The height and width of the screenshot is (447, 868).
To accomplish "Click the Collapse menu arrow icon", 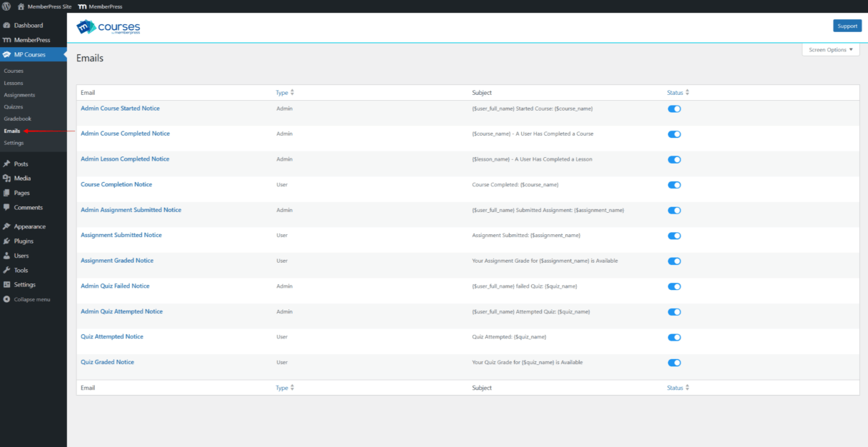I will [x=6, y=299].
